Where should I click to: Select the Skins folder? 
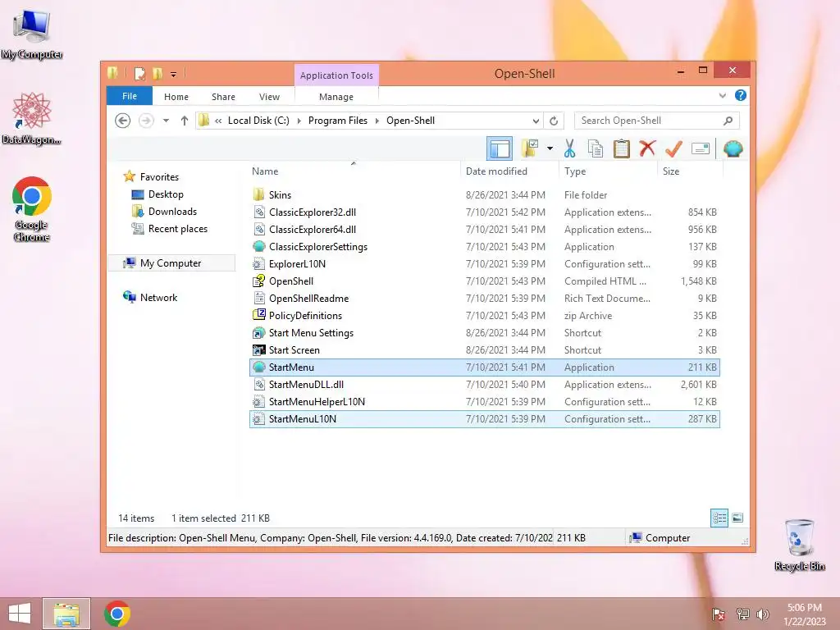coord(484,195)
